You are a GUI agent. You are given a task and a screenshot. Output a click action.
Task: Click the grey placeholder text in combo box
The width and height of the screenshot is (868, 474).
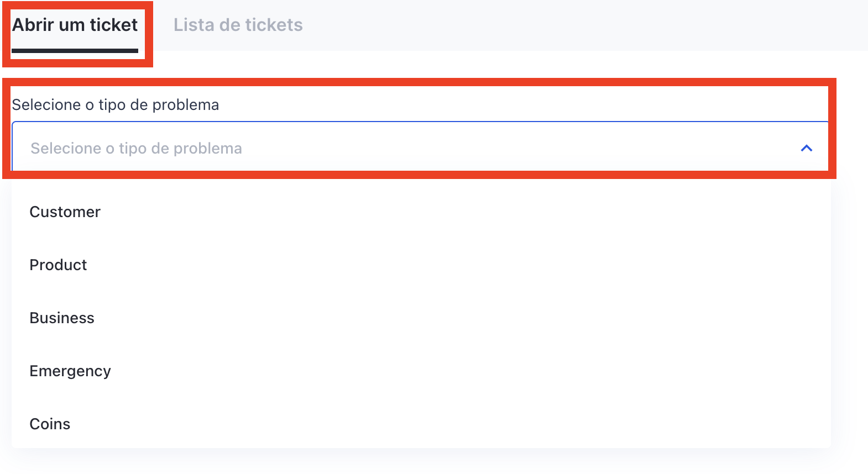(136, 149)
